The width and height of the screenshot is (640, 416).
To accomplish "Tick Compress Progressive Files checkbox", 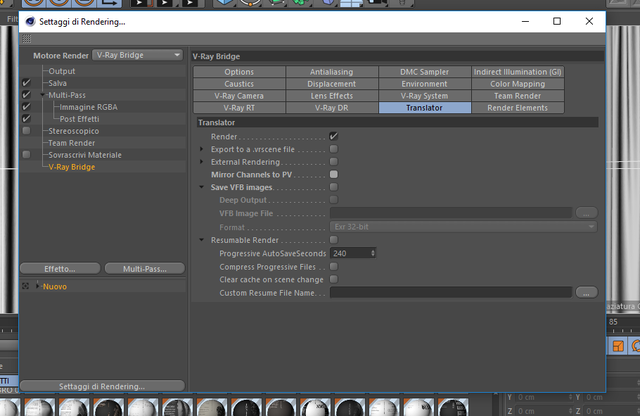I will (333, 267).
